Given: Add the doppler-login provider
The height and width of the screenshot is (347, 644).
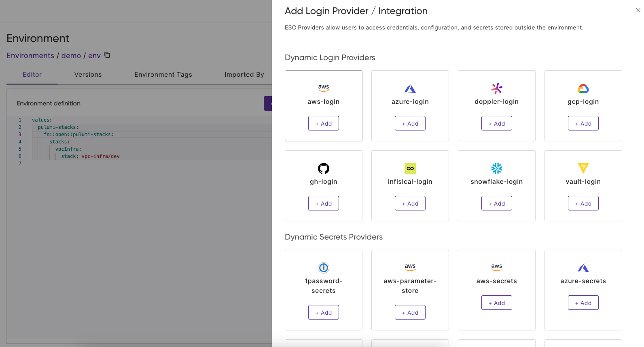Looking at the screenshot, I should click(497, 123).
